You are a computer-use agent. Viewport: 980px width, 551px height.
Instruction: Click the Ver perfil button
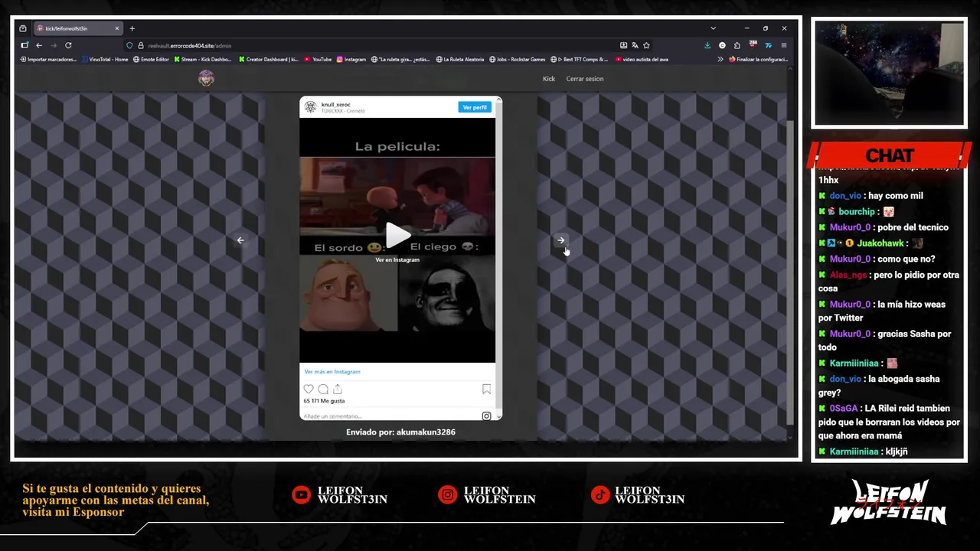[474, 107]
